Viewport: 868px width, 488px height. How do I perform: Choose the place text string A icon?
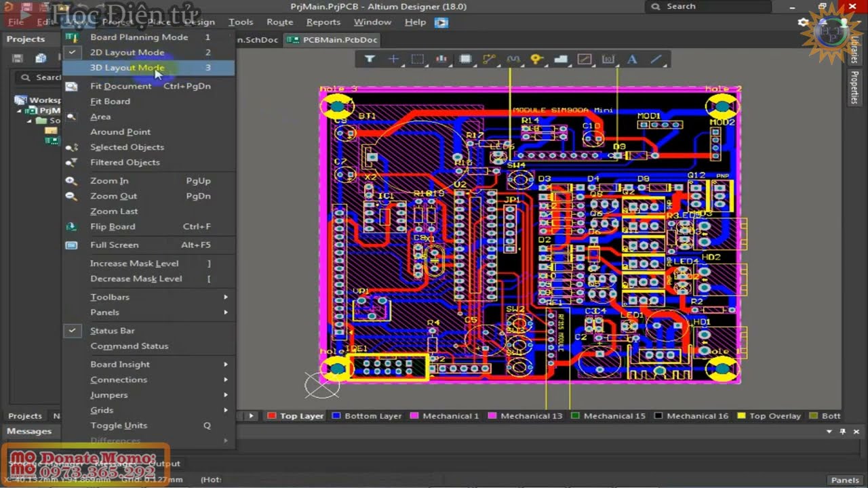coord(632,59)
